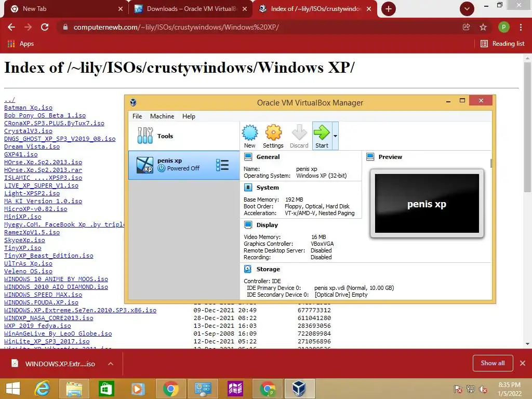Viewport: 532px width, 399px height.
Task: Open the machine tools list-menu icon
Action: pos(222,165)
